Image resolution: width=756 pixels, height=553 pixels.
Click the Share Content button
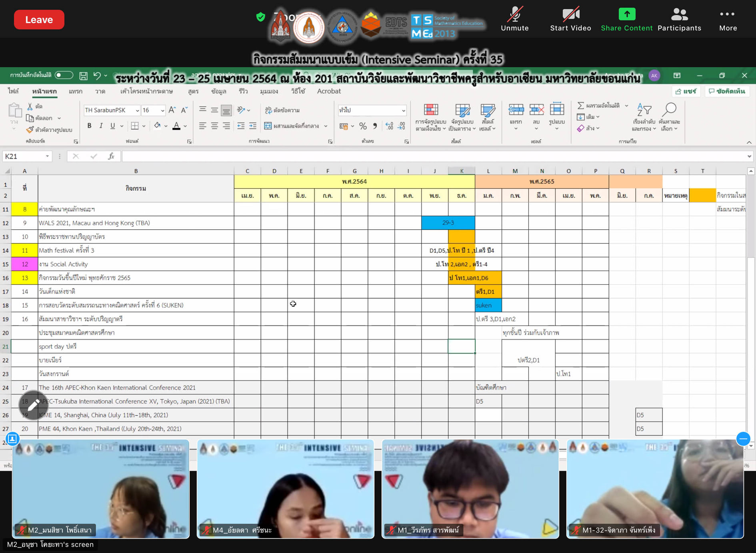626,19
